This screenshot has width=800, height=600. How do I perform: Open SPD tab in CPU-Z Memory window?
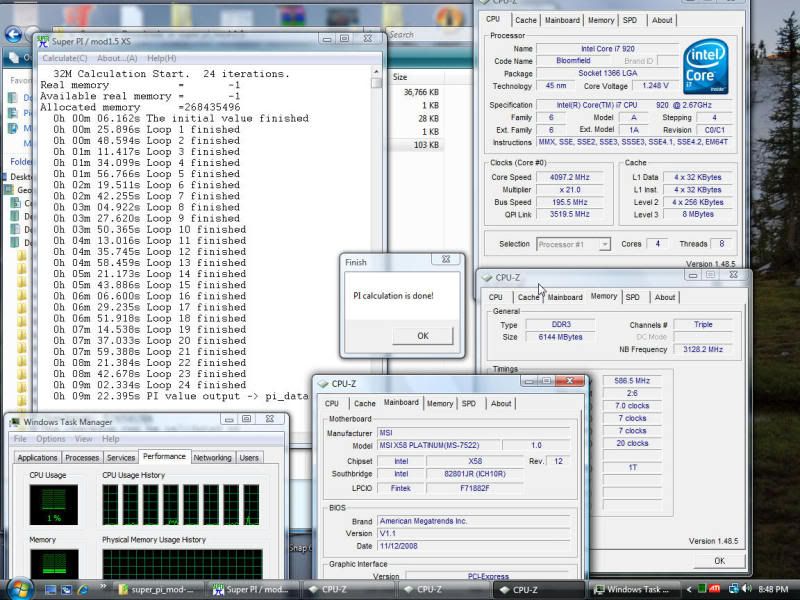coord(633,297)
